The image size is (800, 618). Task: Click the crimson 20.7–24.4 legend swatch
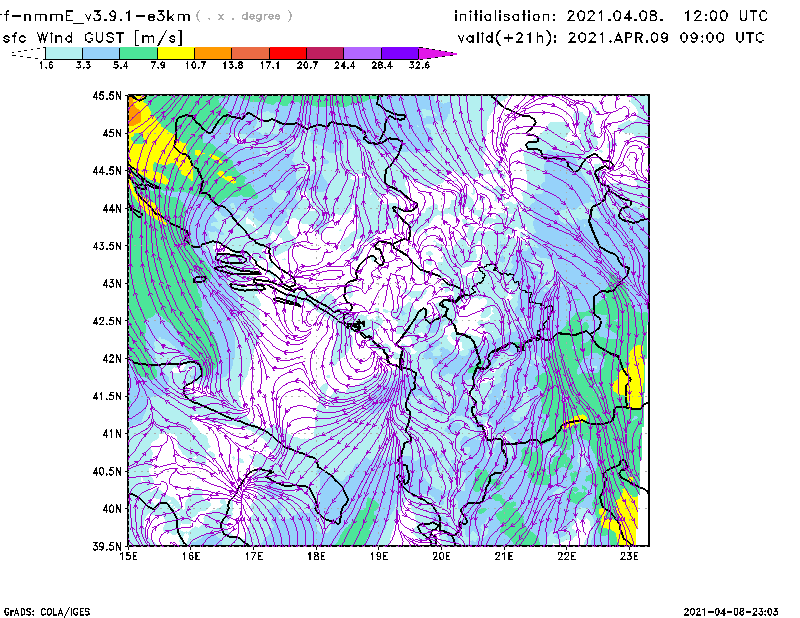[x=325, y=53]
